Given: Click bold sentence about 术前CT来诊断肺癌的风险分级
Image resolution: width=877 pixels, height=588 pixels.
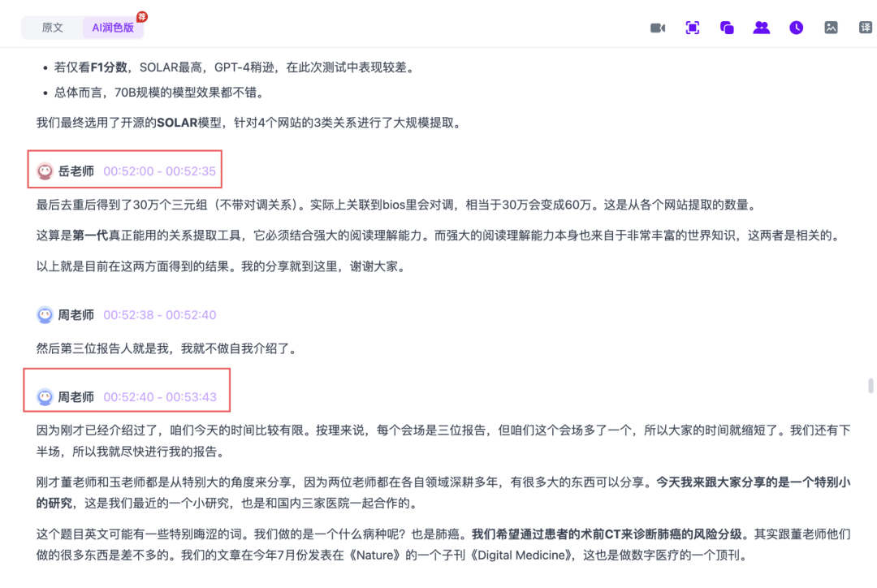Looking at the screenshot, I should pos(607,534).
